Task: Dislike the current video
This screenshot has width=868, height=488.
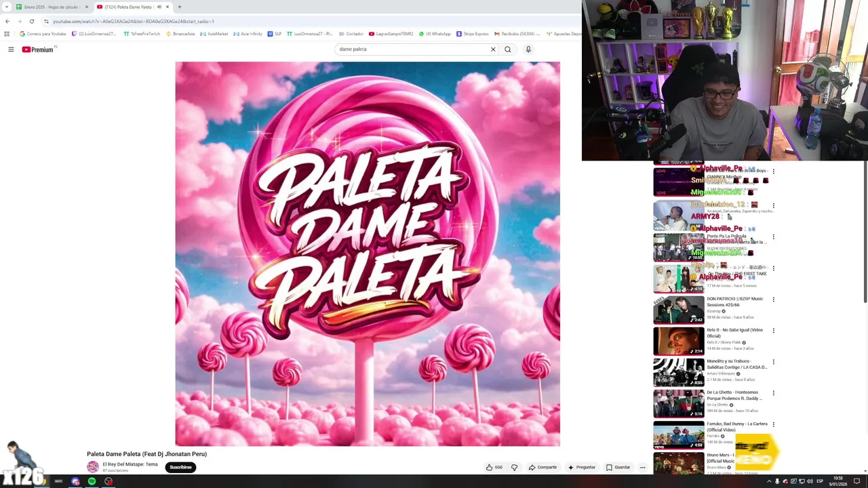Action: [514, 467]
